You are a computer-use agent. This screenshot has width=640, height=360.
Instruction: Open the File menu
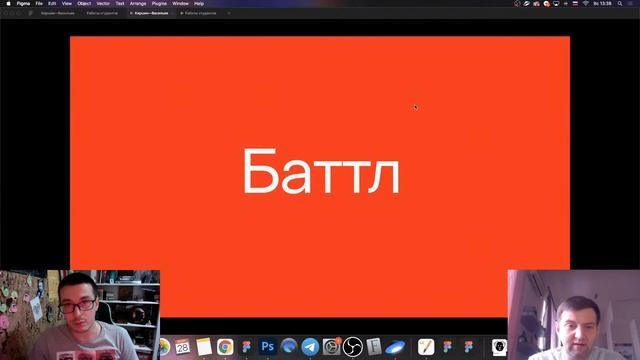point(39,3)
